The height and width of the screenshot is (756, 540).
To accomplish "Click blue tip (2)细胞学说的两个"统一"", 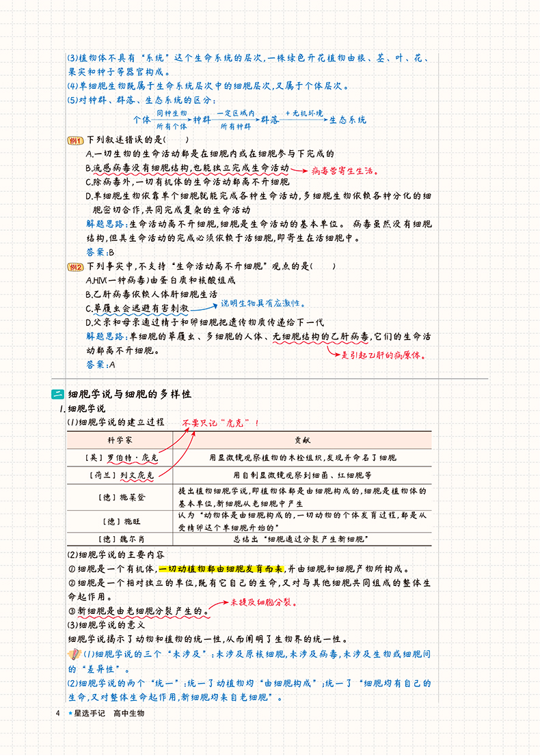I will click(249, 690).
